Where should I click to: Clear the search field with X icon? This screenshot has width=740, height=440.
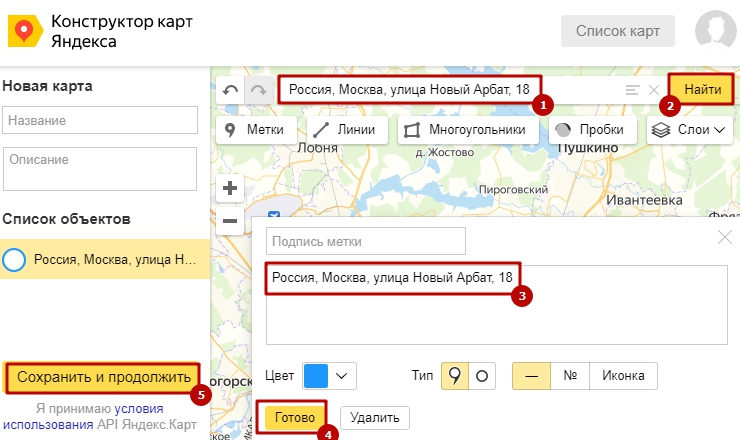653,91
